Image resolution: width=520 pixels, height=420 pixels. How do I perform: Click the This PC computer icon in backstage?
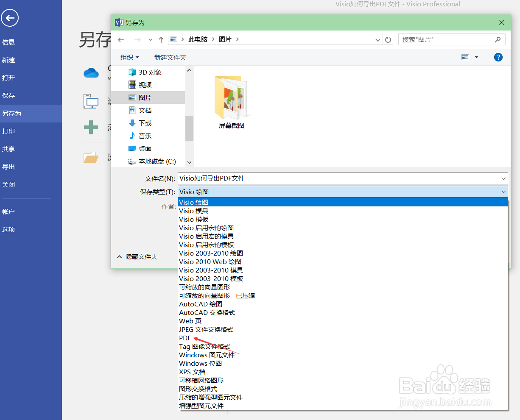pos(91,101)
